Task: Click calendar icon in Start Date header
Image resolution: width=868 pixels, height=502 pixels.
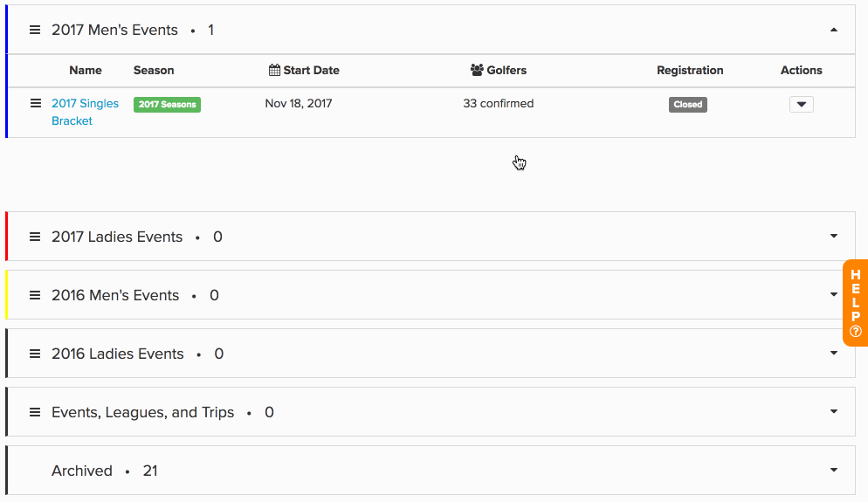Action: 274,70
